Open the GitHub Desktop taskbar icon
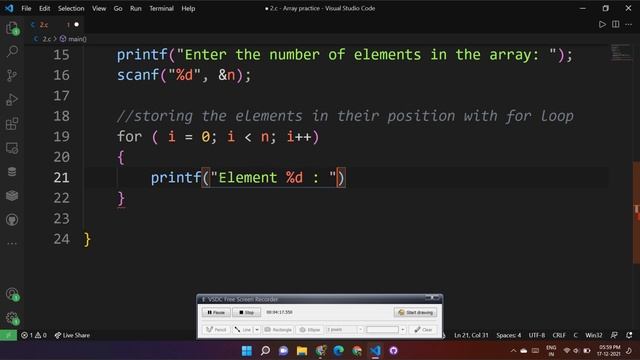 pyautogui.click(x=393, y=351)
